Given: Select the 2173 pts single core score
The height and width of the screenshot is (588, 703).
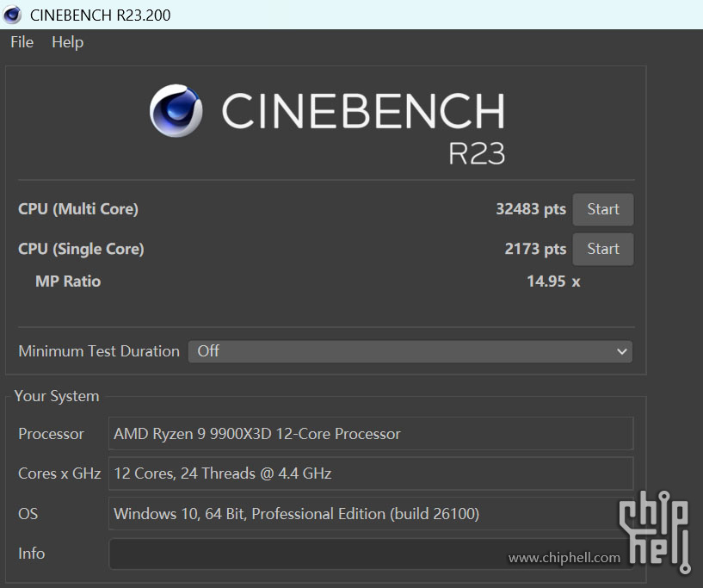Looking at the screenshot, I should click(x=535, y=249).
